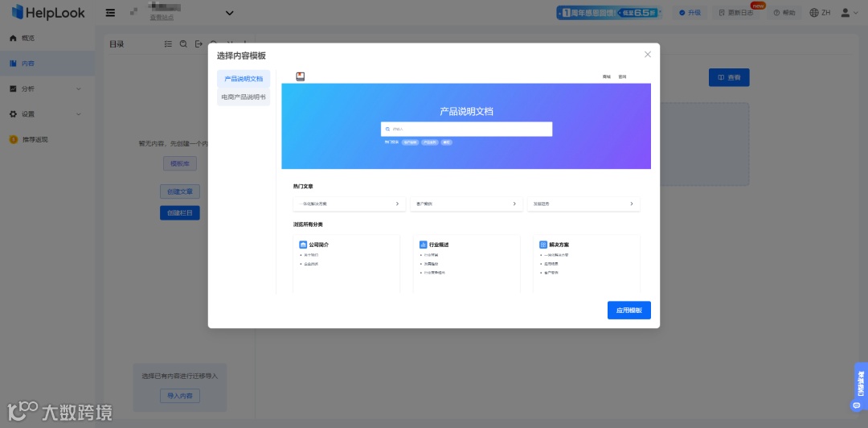
Task: Go to 概览 in sidebar
Action: click(47, 39)
